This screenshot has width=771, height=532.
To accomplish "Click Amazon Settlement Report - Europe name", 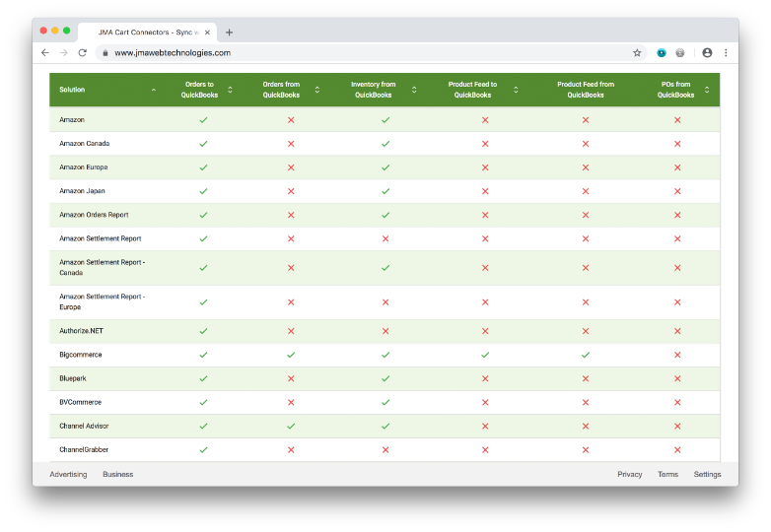I will point(102,302).
